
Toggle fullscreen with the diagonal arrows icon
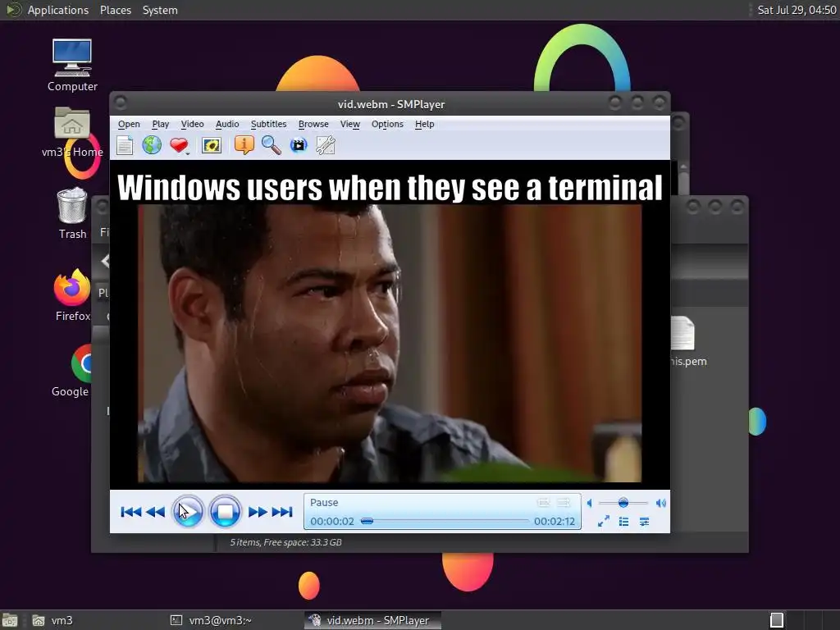point(604,521)
